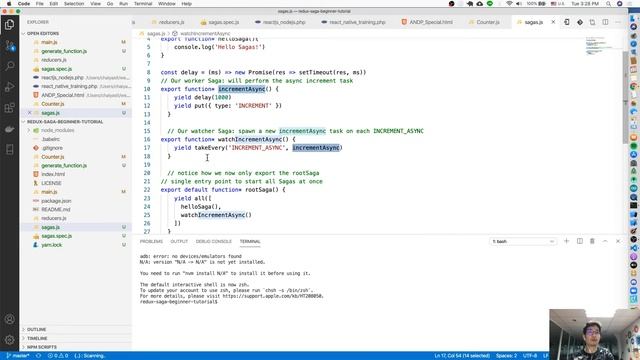Open LICENSE file in the file tree
Screen dimensions: 640x360
pyautogui.click(x=51, y=183)
